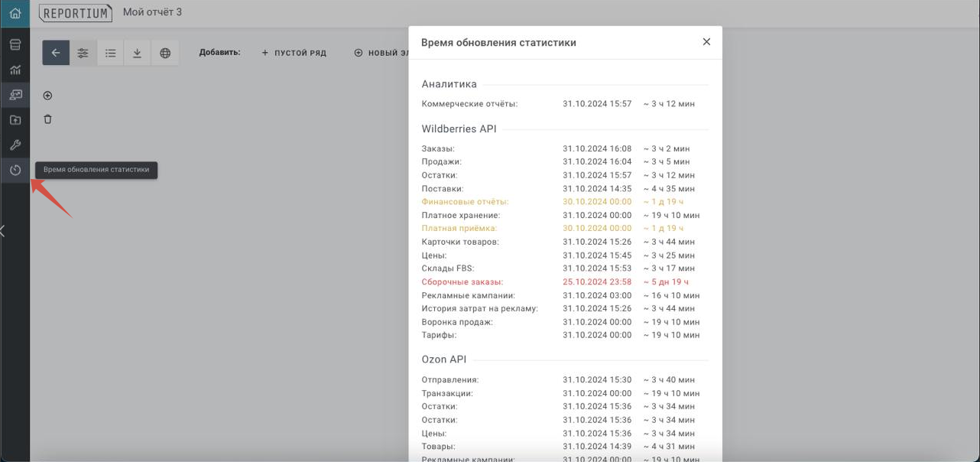This screenshot has height=462, width=980.
Task: Click the statistics update time clock icon
Action: pos(15,170)
